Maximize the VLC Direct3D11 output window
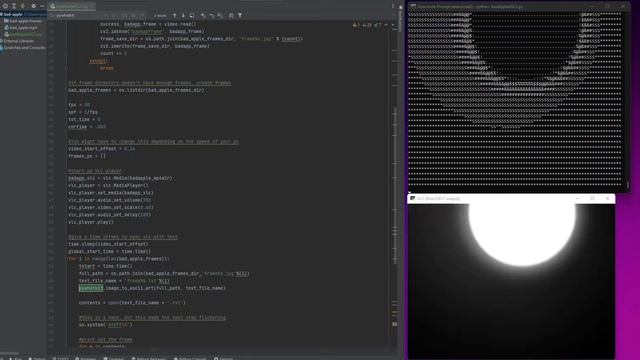 (592, 198)
